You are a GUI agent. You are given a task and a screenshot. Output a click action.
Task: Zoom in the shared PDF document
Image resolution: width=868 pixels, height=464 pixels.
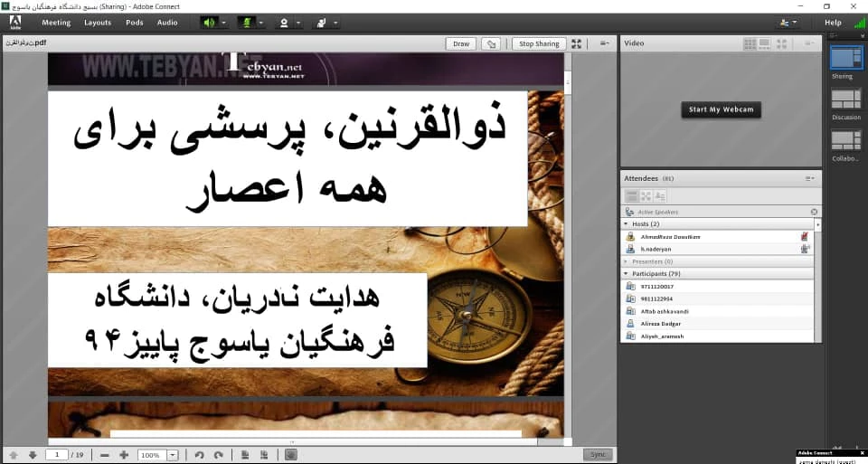coord(124,455)
